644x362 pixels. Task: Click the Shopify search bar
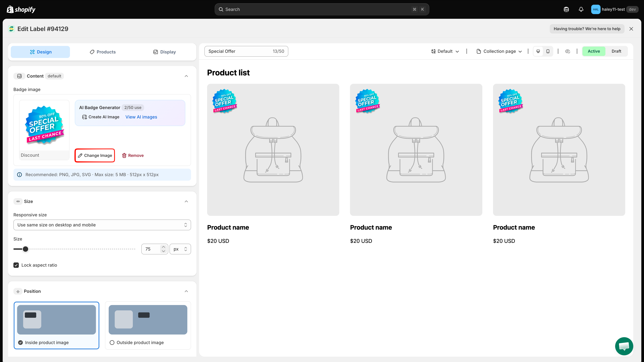pyautogui.click(x=322, y=9)
